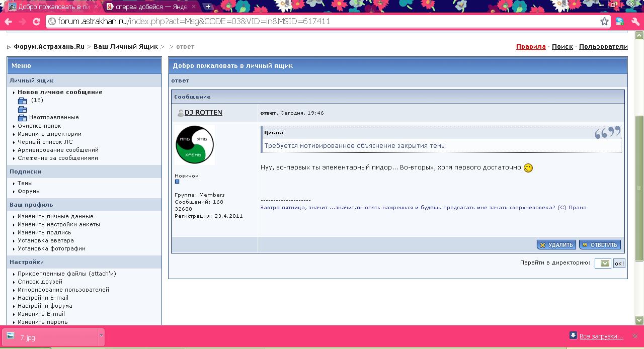Screen dimensions: 644x349
Task: Switch to the 'сперва добейся — Яндекс' tab
Action: coord(151,7)
